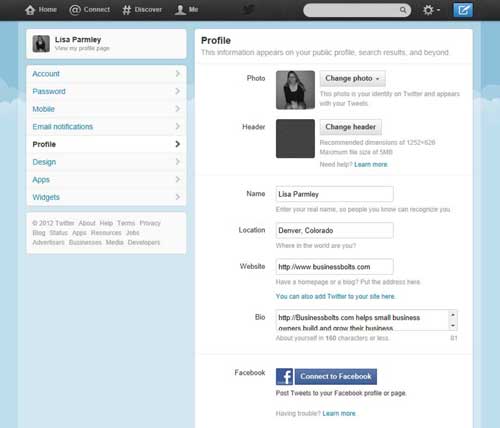Open the settings gear menu
Screen dimensions: 500x428
tap(431, 10)
